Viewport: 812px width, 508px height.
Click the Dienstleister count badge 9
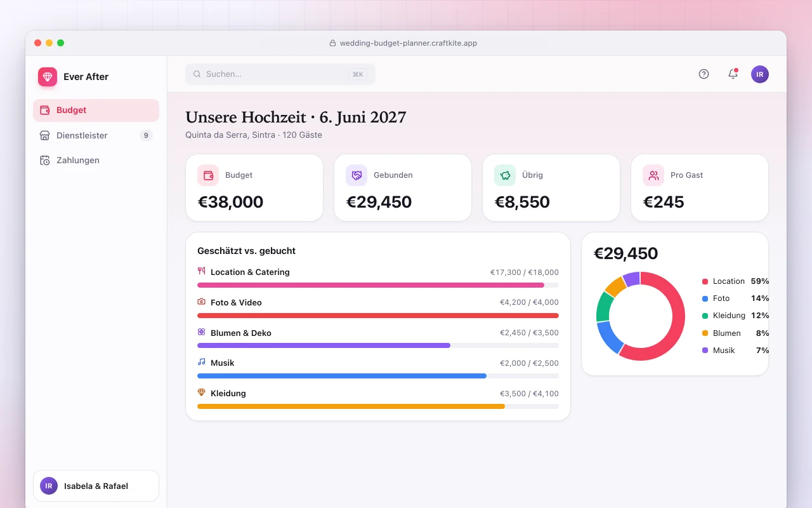(x=146, y=135)
